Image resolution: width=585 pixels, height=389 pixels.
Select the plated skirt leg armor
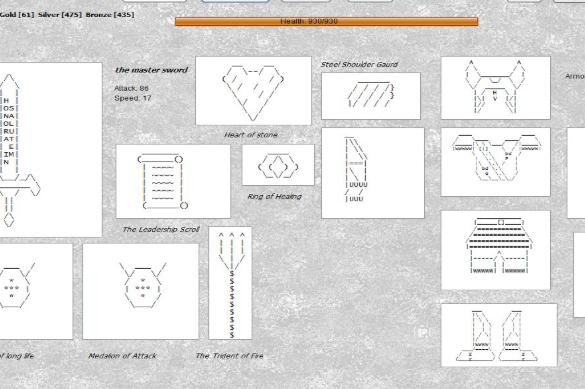coord(495,250)
